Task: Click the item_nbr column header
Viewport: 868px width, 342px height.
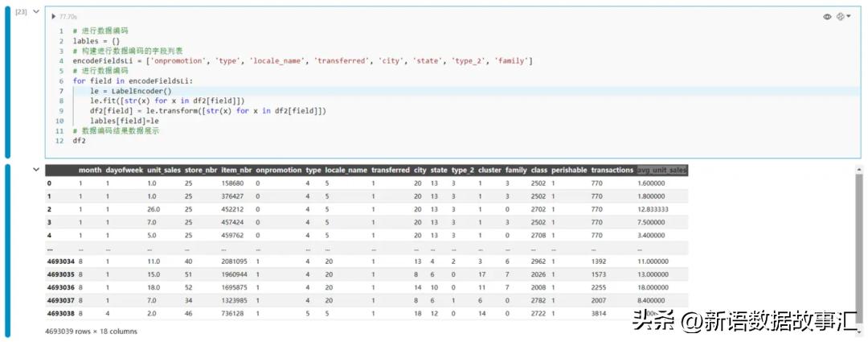Action: tap(235, 170)
